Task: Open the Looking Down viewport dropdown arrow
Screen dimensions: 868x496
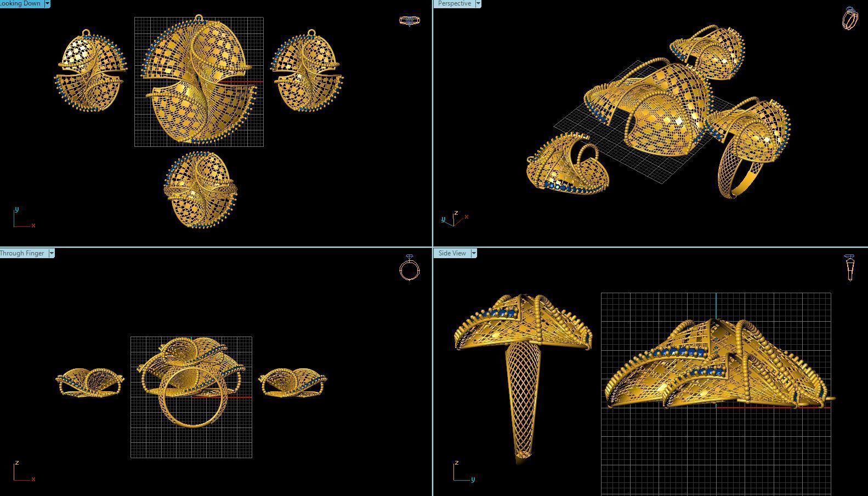Action: [47, 3]
